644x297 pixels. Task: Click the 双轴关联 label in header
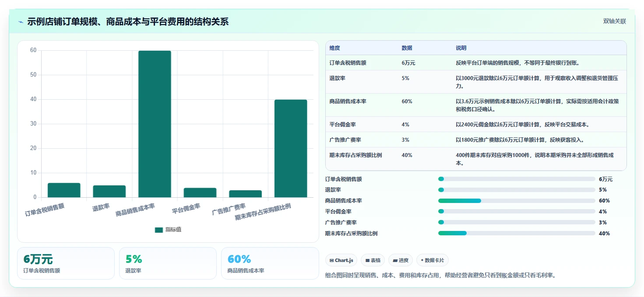click(x=614, y=21)
